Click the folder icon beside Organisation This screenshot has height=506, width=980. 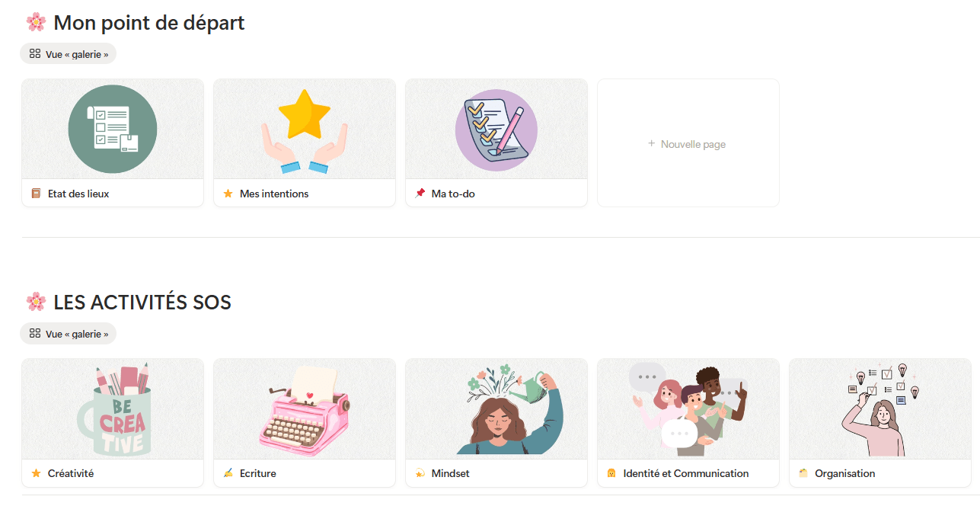tap(803, 473)
